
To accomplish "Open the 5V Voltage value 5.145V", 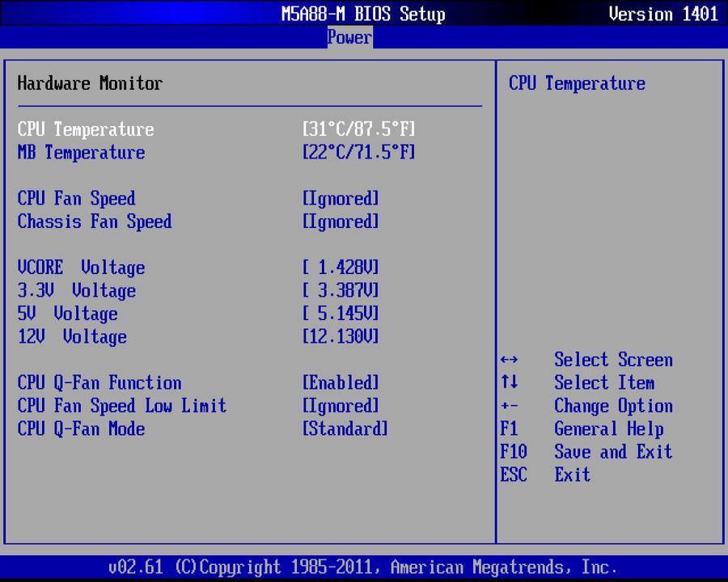I will tap(341, 314).
